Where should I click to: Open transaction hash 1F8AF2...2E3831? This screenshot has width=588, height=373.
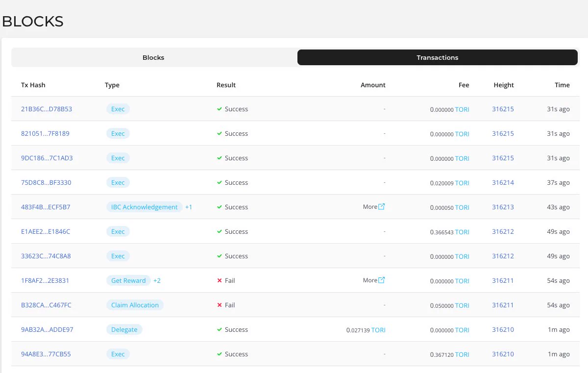[45, 280]
